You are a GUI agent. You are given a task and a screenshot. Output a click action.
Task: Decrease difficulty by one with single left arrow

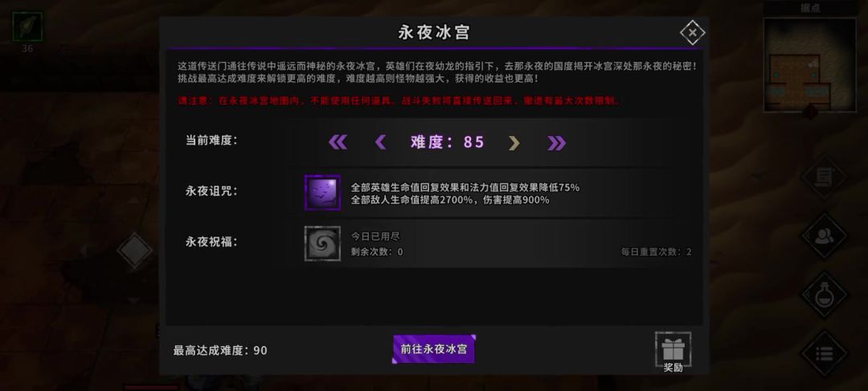(x=380, y=142)
